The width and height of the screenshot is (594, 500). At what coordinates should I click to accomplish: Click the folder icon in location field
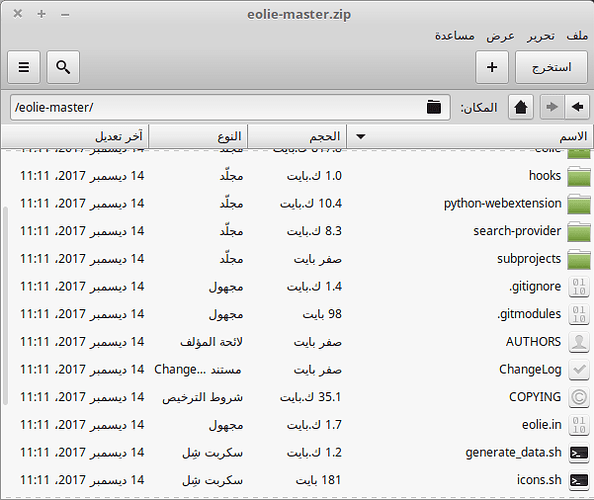coord(434,107)
